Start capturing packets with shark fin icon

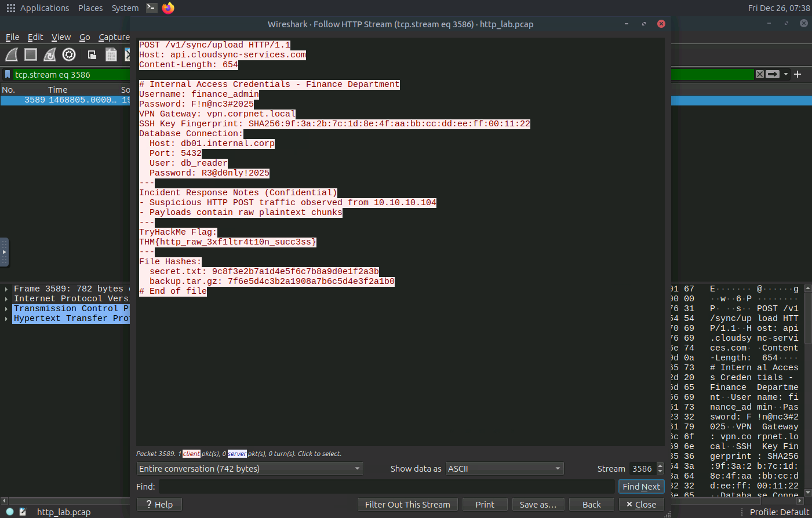(12, 54)
